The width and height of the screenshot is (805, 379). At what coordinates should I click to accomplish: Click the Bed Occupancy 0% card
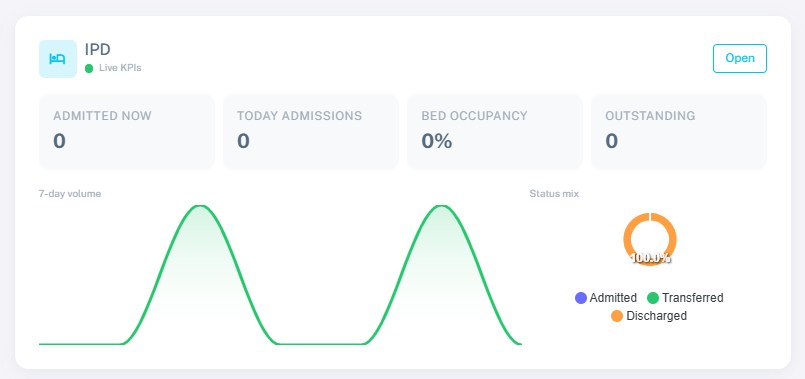pyautogui.click(x=494, y=131)
